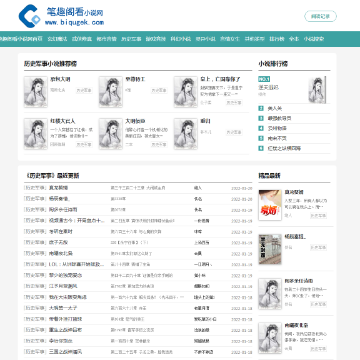Click the 小说排行榜 section heading
The width and height of the screenshot is (360, 360).
(273, 64)
